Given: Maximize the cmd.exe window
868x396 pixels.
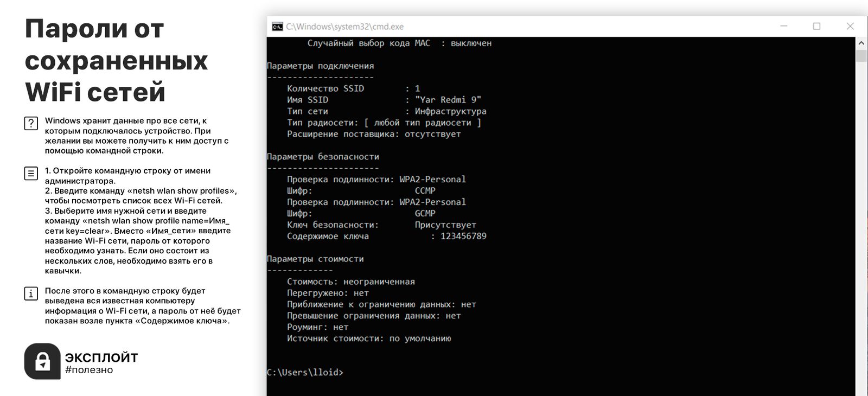Looking at the screenshot, I should (816, 26).
